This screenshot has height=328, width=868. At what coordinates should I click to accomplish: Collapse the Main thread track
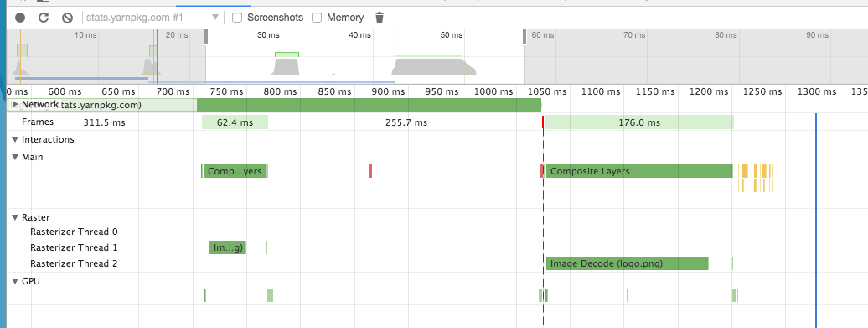[15, 158]
